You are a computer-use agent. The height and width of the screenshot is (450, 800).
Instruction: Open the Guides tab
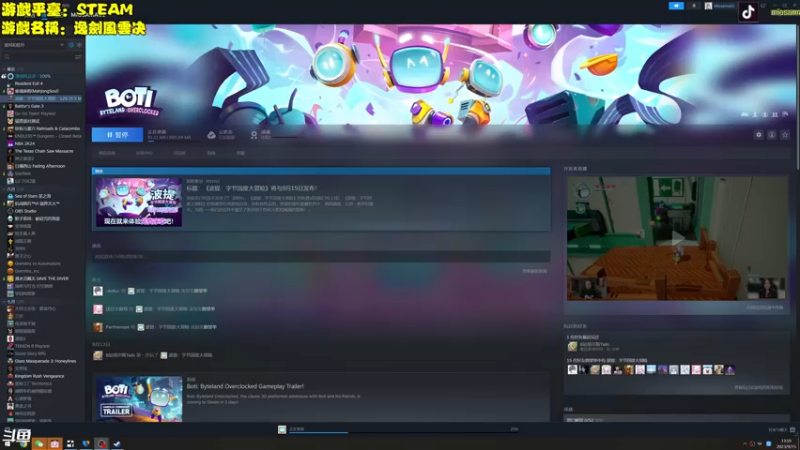(x=211, y=153)
